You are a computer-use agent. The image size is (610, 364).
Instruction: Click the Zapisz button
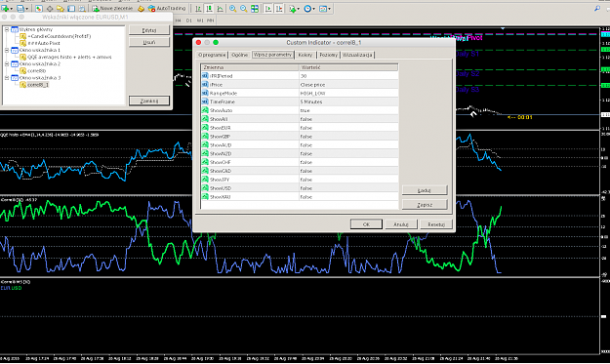425,205
